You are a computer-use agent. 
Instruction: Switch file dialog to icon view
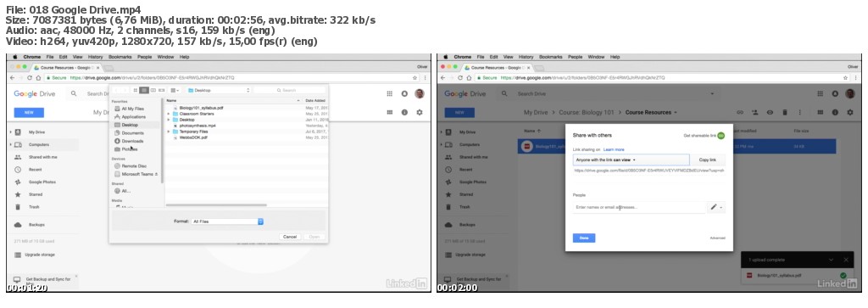coord(136,90)
